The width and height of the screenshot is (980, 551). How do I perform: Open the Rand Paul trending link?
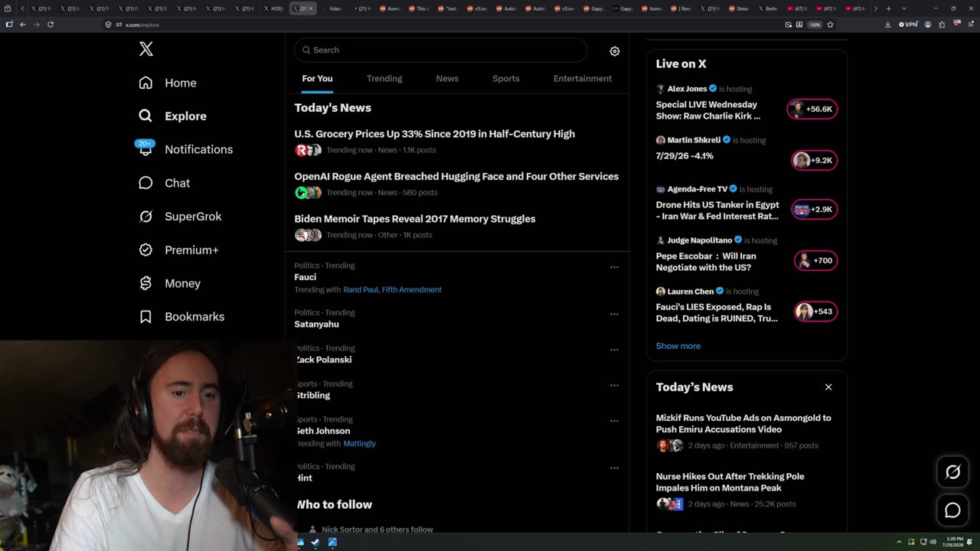[361, 290]
